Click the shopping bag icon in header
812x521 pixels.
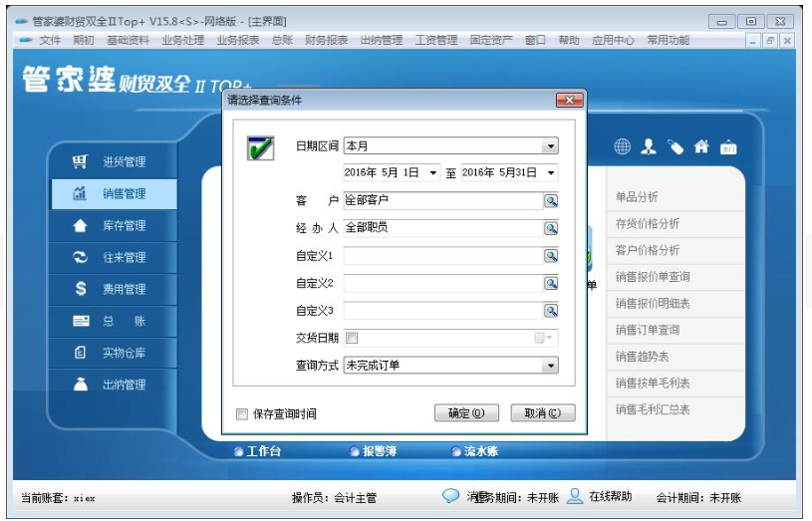coord(728,147)
